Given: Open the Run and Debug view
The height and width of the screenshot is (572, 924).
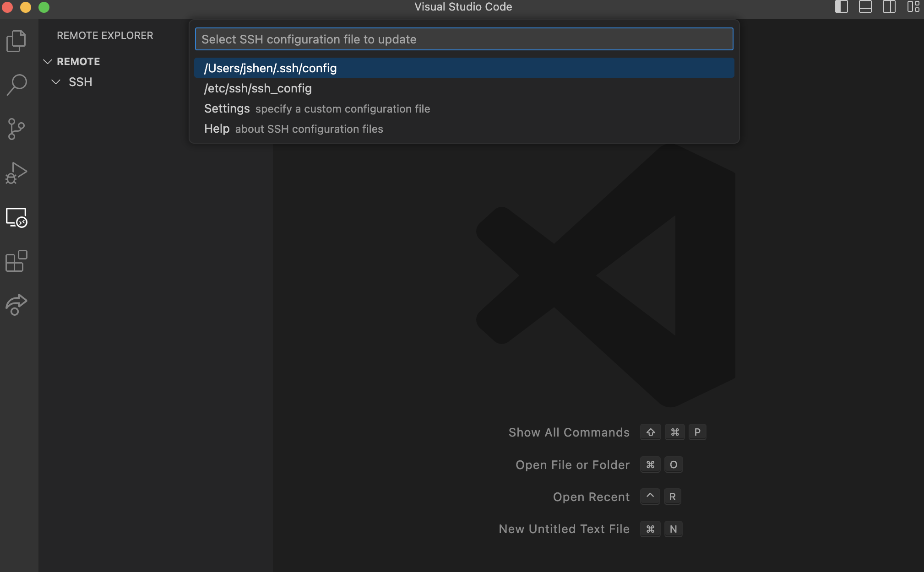Looking at the screenshot, I should click(16, 173).
